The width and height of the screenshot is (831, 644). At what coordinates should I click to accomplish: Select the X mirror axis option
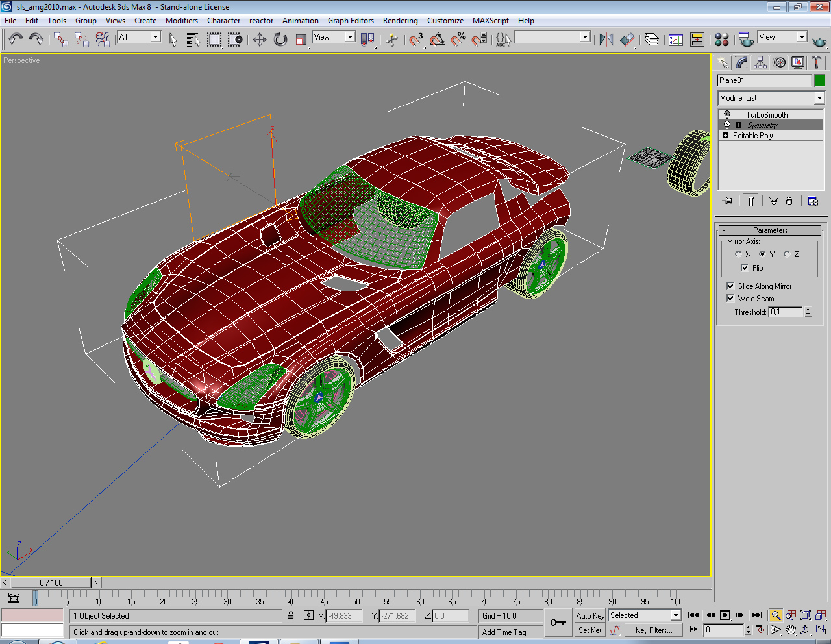pos(738,254)
